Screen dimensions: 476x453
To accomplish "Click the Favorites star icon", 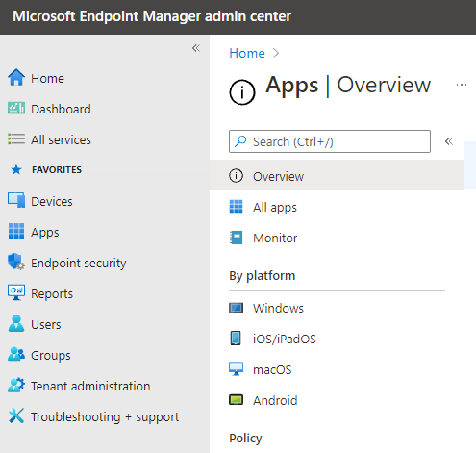I will point(16,169).
